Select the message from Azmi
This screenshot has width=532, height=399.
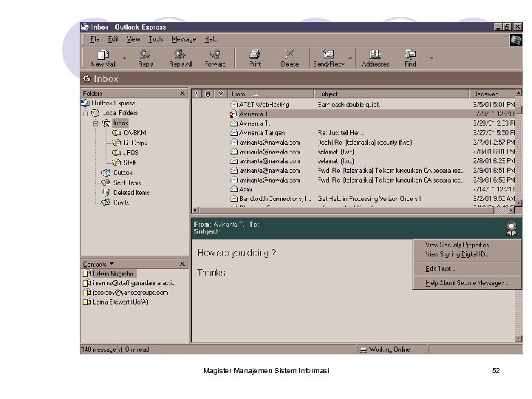pyautogui.click(x=354, y=189)
